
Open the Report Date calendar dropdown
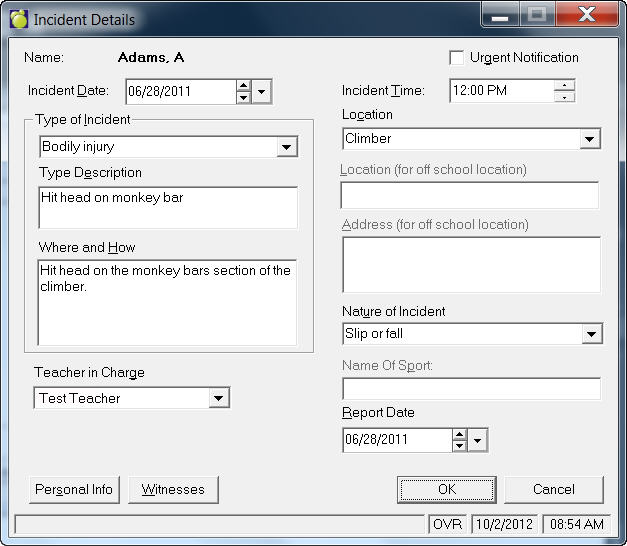click(x=478, y=440)
